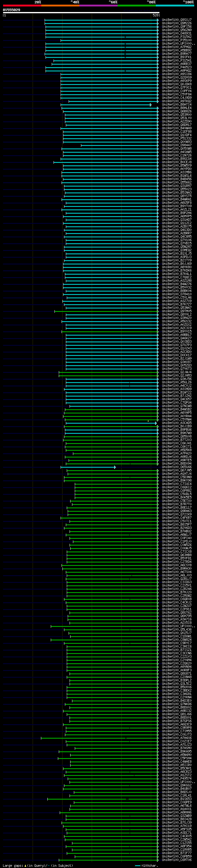Select the UniRef100_A9TKQ2 label
Viewport: 197px width, 868px height.
(177, 101)
